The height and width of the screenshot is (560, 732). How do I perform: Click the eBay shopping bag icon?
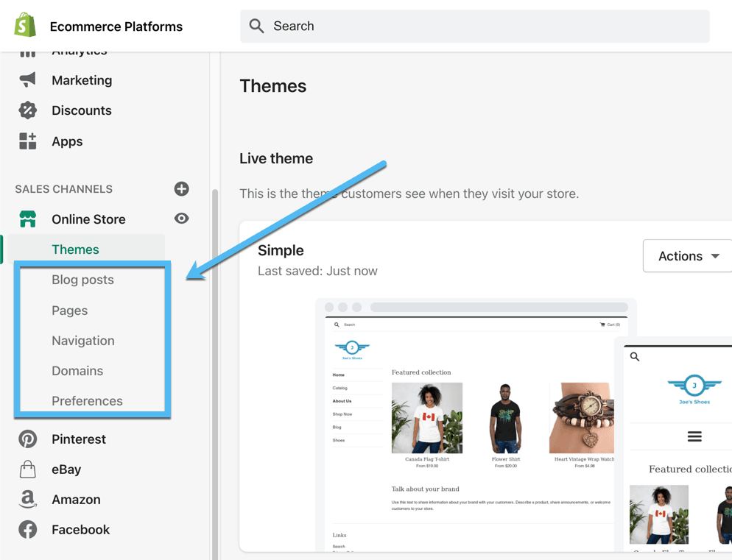point(27,469)
